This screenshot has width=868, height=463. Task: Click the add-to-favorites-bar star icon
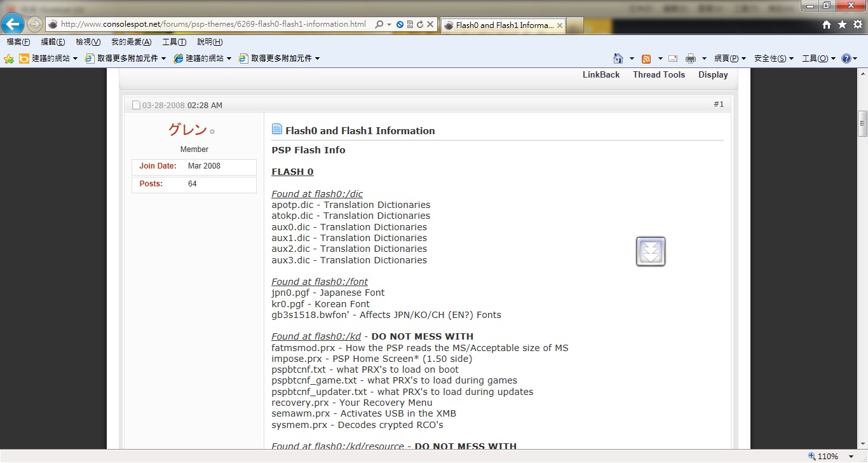tap(9, 59)
